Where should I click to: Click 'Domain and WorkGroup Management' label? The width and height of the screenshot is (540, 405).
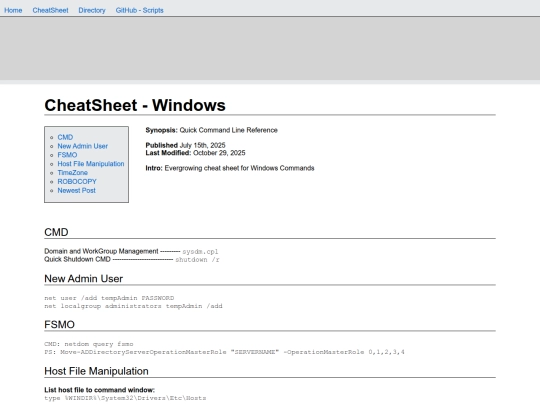(101, 251)
